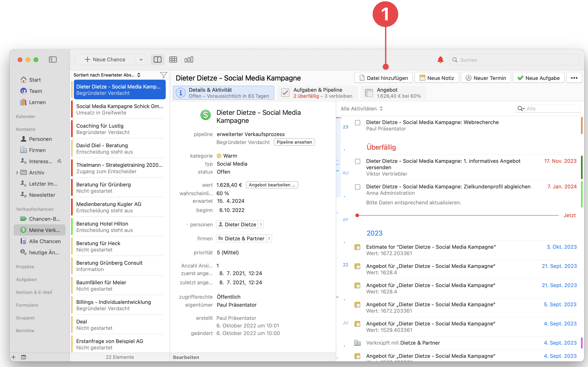
Task: Open the filter funnel icon
Action: coord(164,75)
